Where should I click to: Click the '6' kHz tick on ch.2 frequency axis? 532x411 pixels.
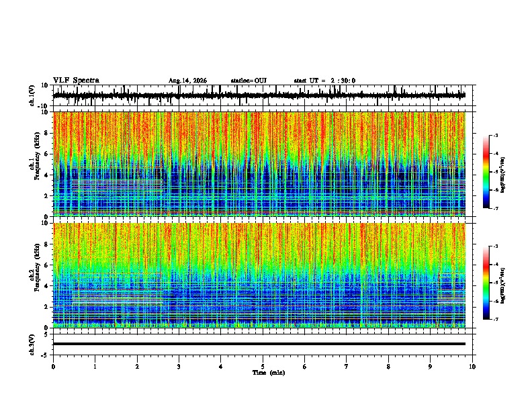(x=48, y=265)
